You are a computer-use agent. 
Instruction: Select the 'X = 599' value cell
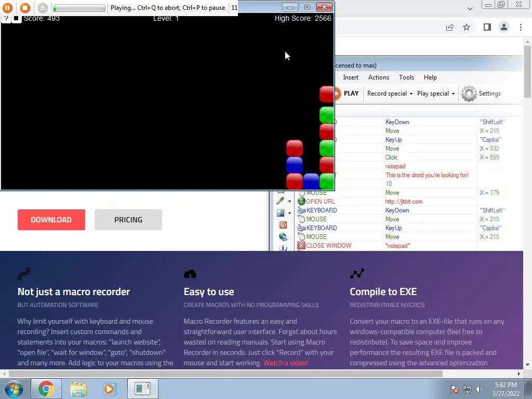489,157
